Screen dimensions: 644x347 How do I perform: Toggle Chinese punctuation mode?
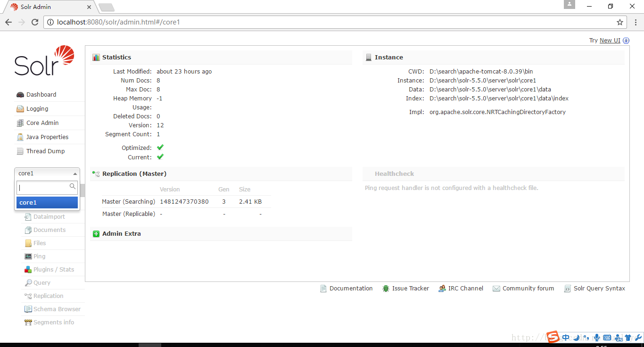coord(586,338)
